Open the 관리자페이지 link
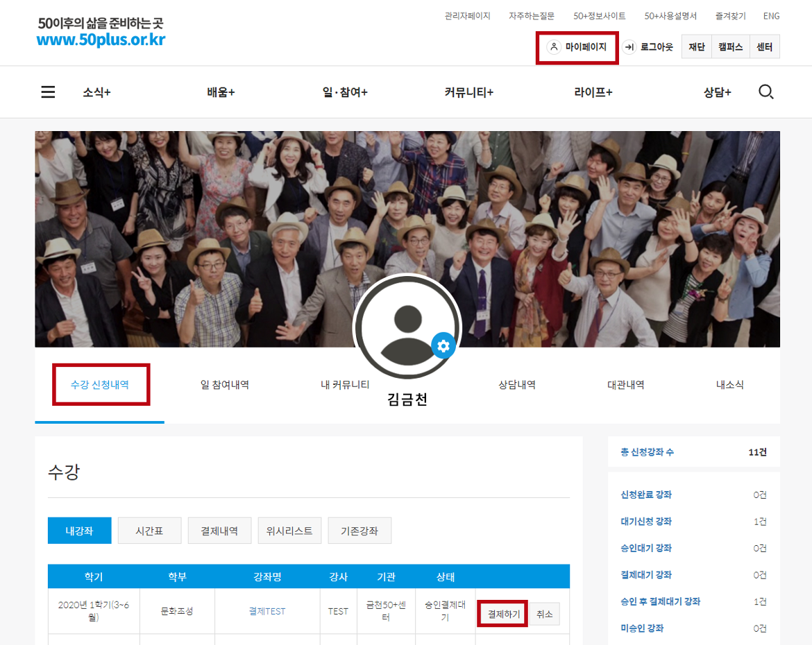This screenshot has width=812, height=645. 467,16
